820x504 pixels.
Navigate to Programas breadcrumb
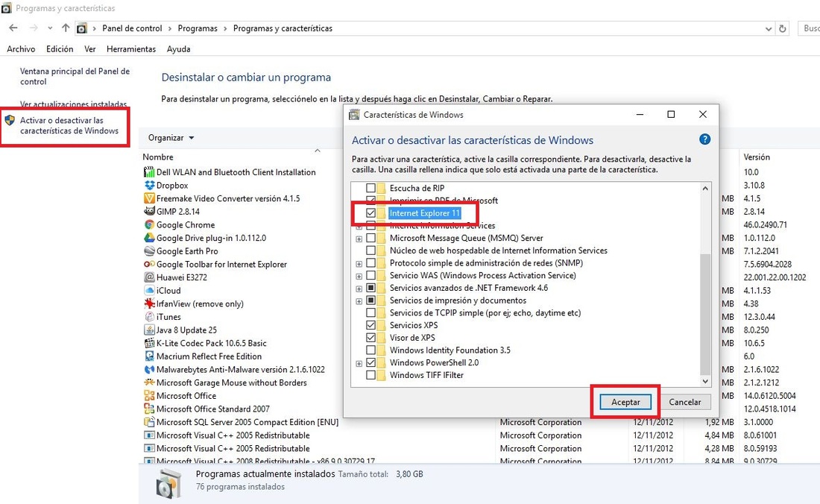tap(198, 29)
